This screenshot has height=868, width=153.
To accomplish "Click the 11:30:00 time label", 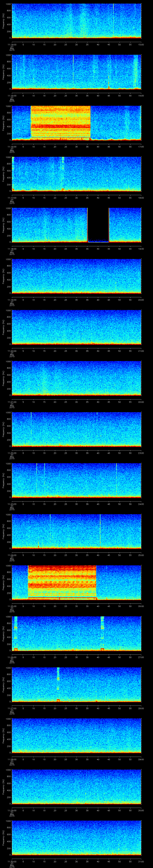I will 12,861.
